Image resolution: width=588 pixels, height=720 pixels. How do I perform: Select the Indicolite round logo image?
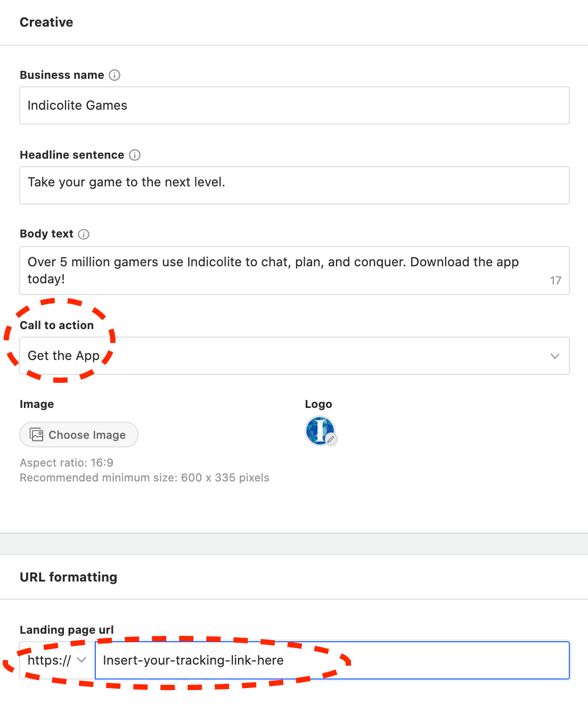pos(319,429)
